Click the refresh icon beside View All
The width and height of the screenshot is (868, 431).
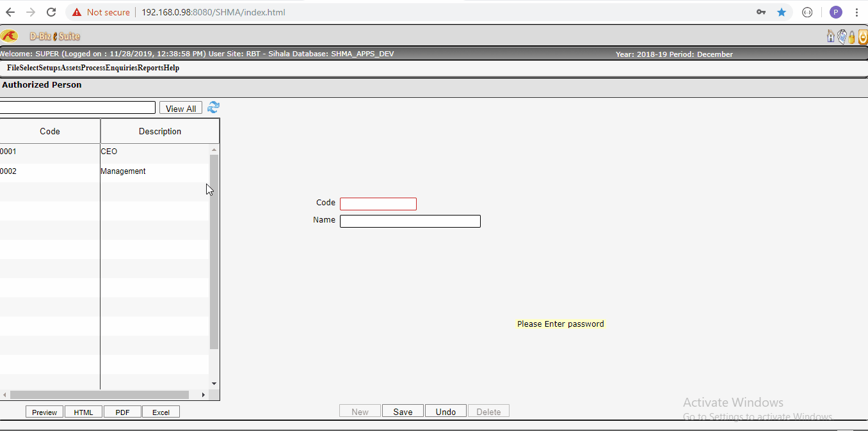coord(213,107)
